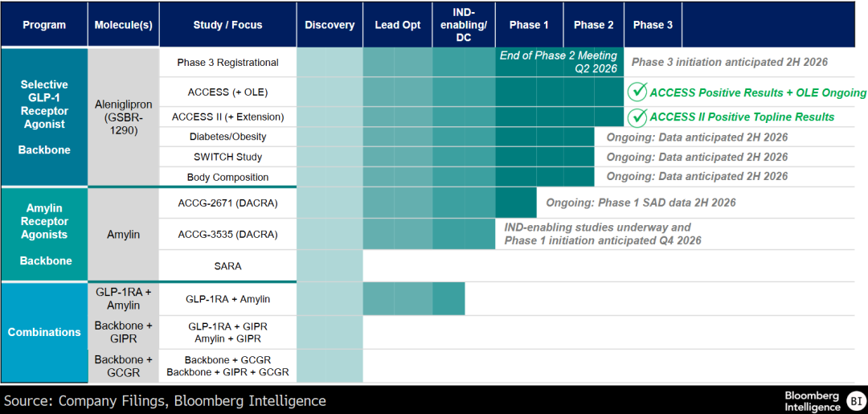This screenshot has width=868, height=414.
Task: Click the IND-enabling/DC column header
Action: point(464,25)
